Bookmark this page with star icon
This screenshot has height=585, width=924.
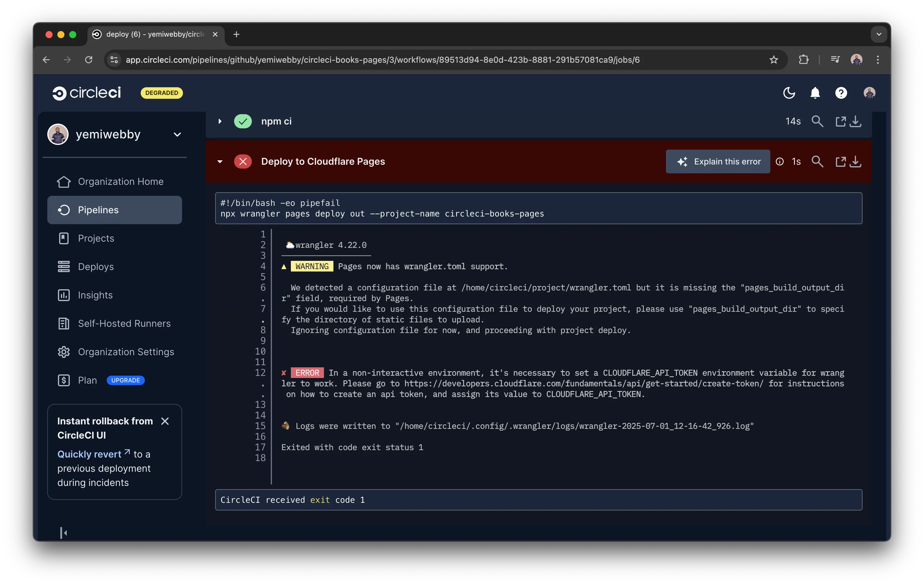774,60
